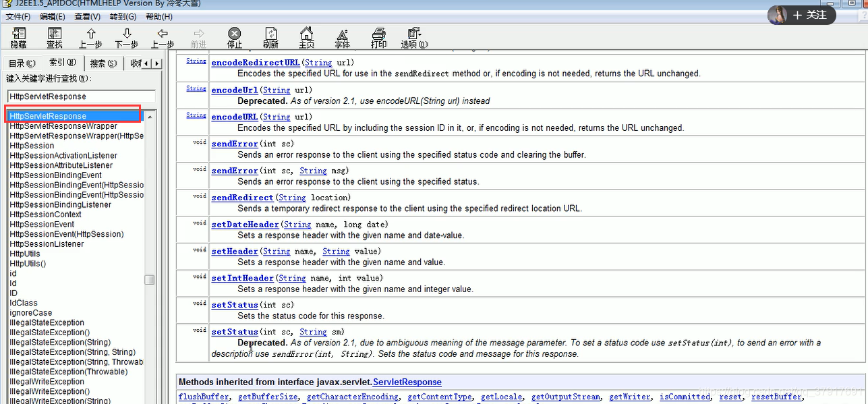Open the setIntHeader method link
Image resolution: width=868 pixels, height=404 pixels.
pos(242,279)
